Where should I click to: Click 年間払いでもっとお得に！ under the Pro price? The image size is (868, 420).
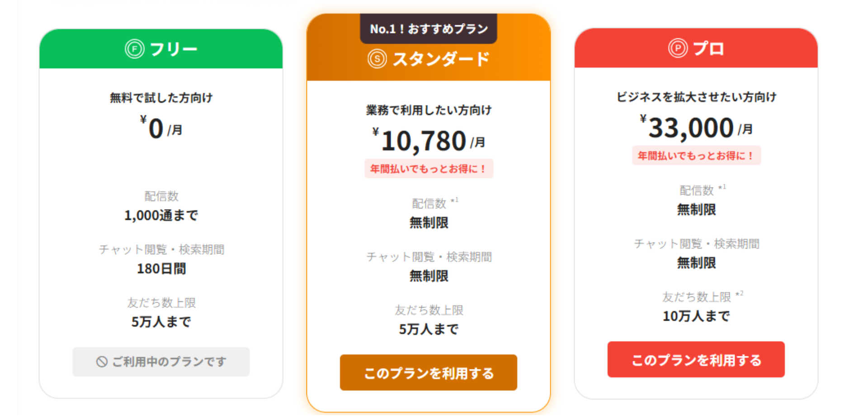click(696, 156)
